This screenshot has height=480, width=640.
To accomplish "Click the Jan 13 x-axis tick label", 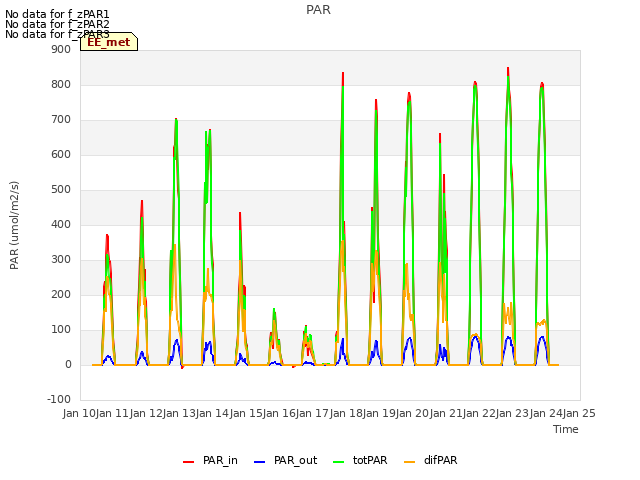I will coord(179,413).
